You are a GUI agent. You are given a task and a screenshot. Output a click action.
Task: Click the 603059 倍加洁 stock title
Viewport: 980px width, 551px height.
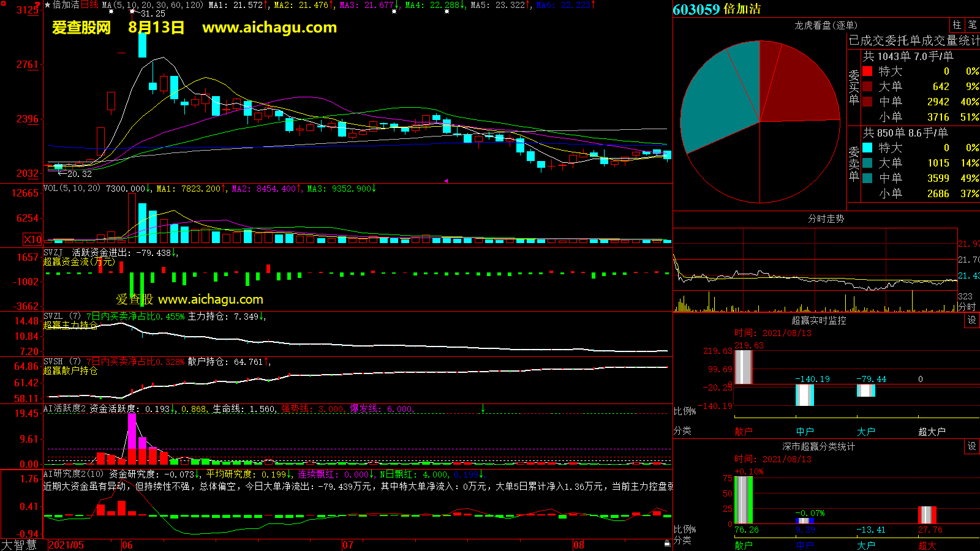click(717, 9)
